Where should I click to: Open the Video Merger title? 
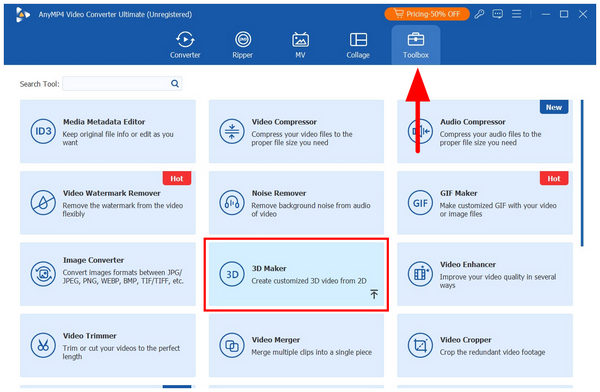276,340
